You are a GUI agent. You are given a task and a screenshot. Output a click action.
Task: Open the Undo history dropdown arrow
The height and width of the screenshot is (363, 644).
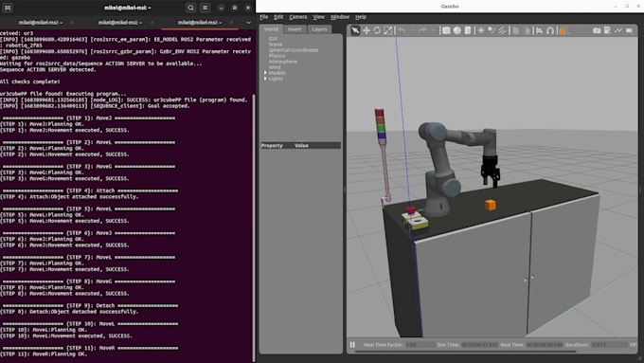click(412, 30)
